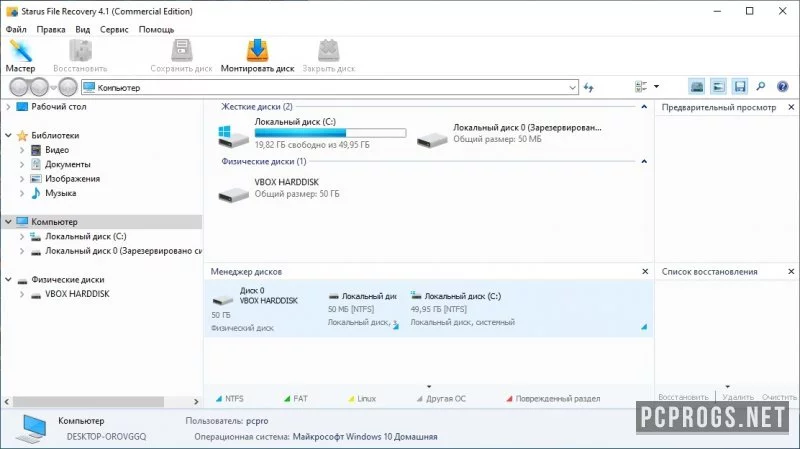Select Рабочий стол in the tree

[59, 107]
